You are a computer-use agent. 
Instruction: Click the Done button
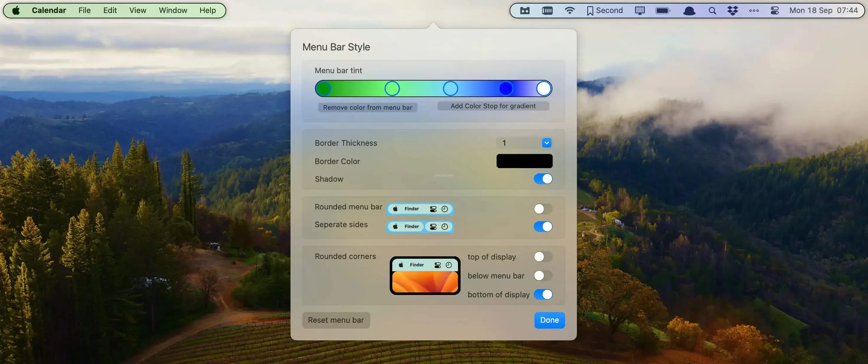tap(549, 320)
